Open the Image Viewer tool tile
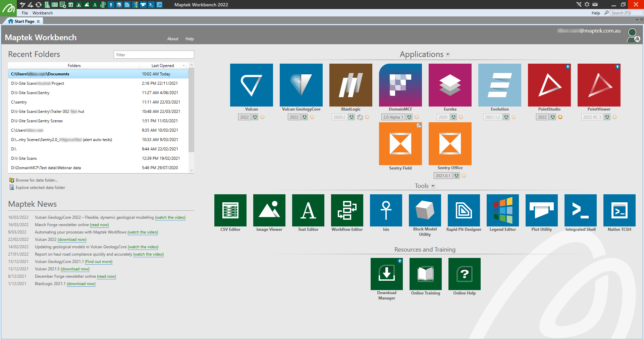Screen dimensions: 644x340 click(269, 210)
